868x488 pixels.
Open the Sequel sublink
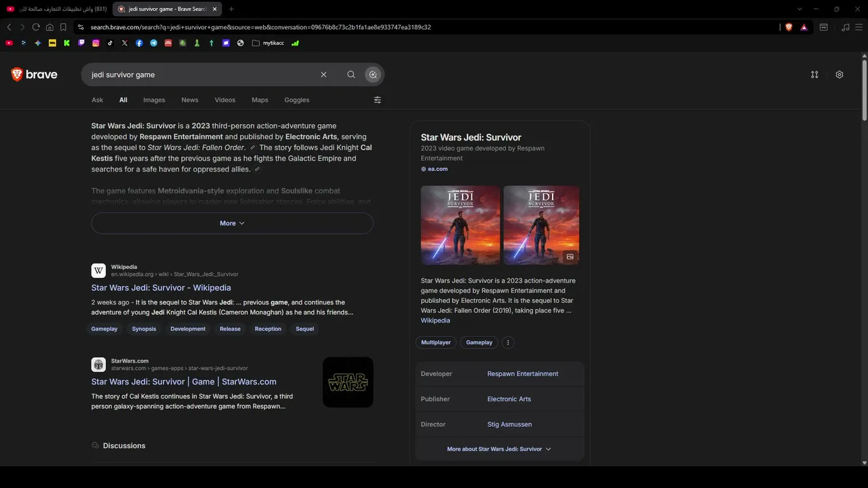click(304, 329)
